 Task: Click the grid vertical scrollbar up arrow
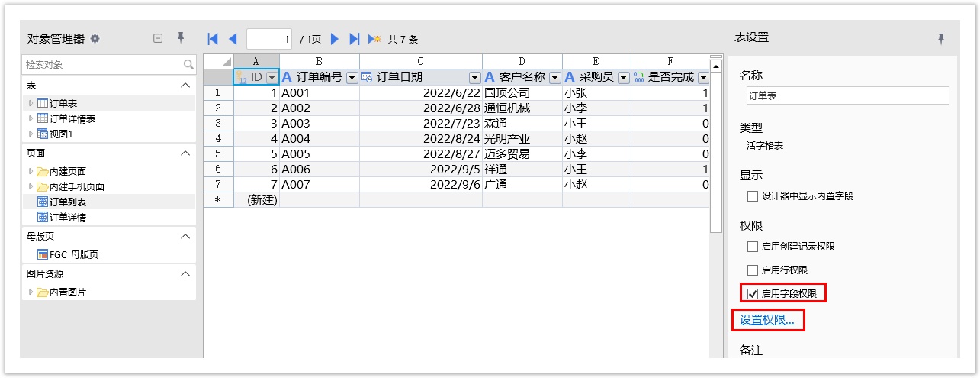pos(715,66)
